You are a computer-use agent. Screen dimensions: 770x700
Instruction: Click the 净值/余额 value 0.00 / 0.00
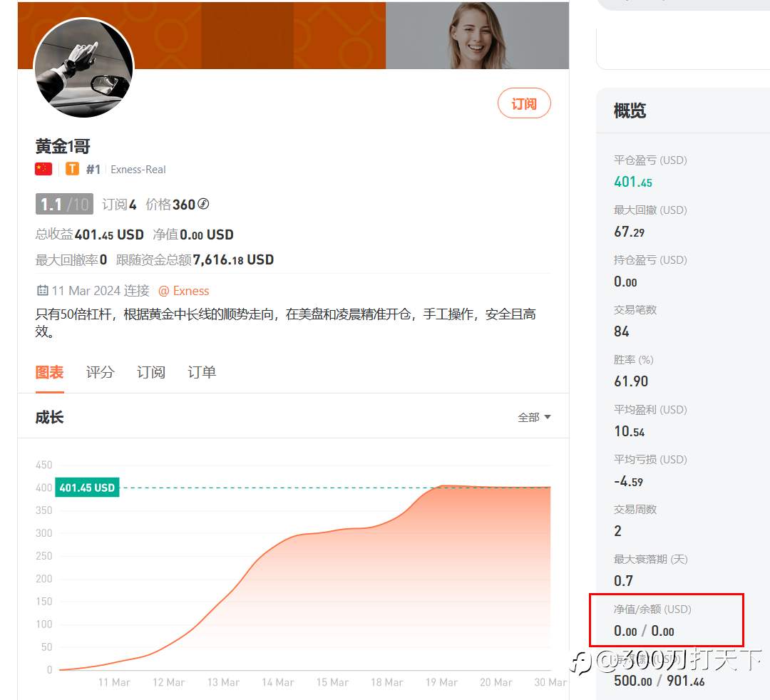[x=644, y=630]
